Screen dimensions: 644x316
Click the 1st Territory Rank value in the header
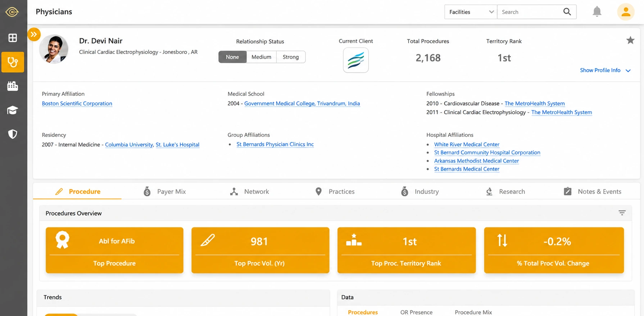504,58
